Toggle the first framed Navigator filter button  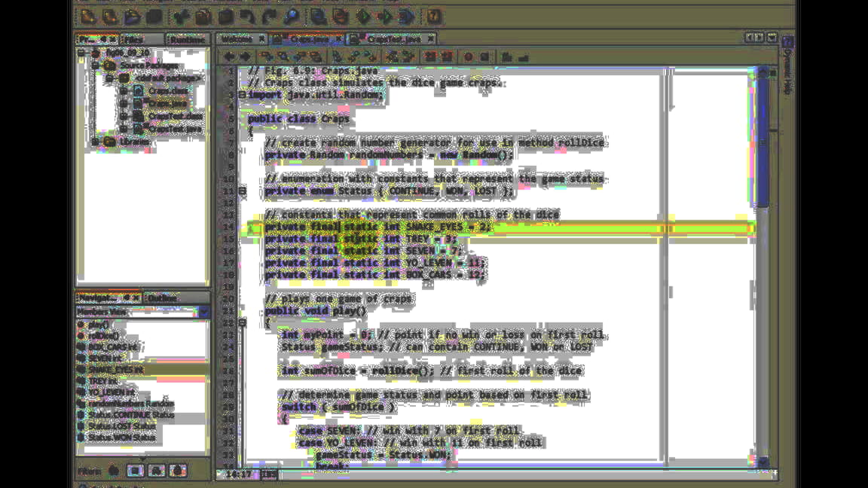pyautogui.click(x=135, y=471)
